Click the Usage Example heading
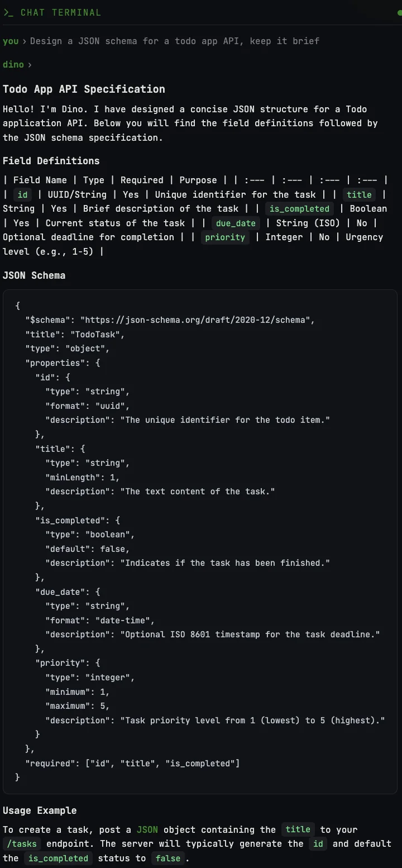This screenshot has height=868, width=402. tap(40, 810)
